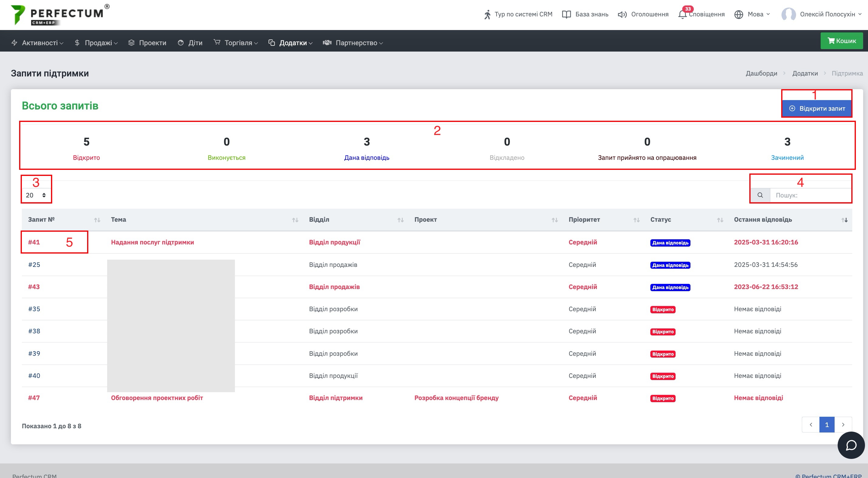Click the Кошик cart button
868x478 pixels.
841,41
